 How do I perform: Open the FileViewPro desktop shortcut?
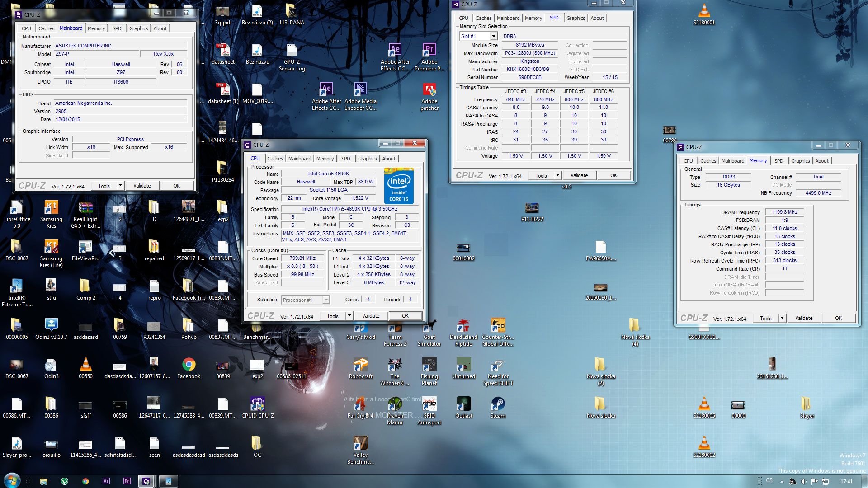(85, 251)
